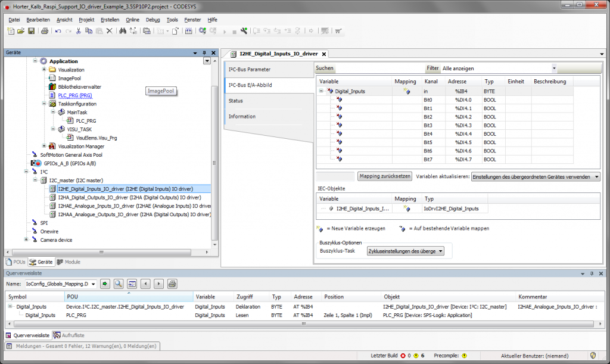The image size is (610, 364).
Task: Collapse the Digital_Inputs row in mapping table
Action: click(x=322, y=91)
